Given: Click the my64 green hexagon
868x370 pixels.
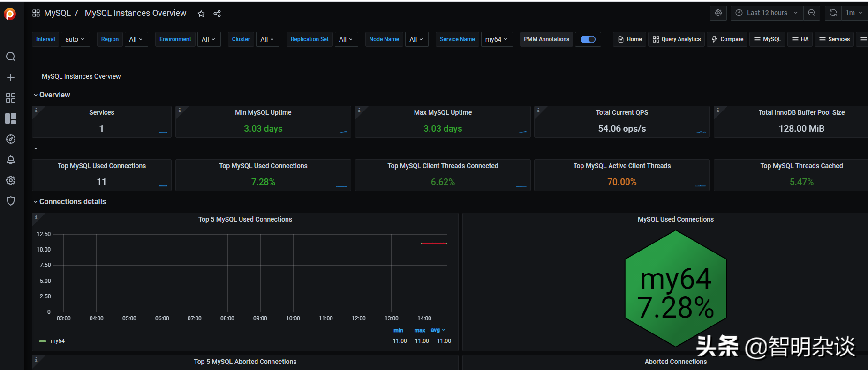Looking at the screenshot, I should (x=676, y=288).
